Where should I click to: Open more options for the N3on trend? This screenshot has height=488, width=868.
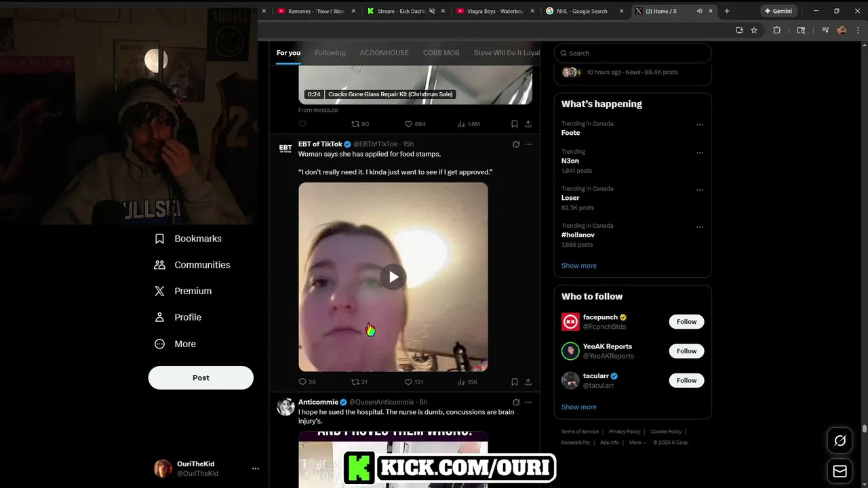click(700, 152)
